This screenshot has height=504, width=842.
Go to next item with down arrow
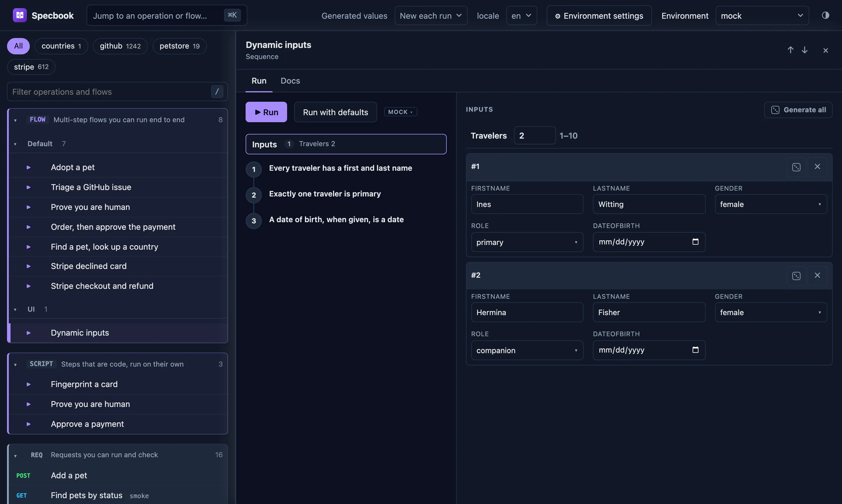click(805, 50)
